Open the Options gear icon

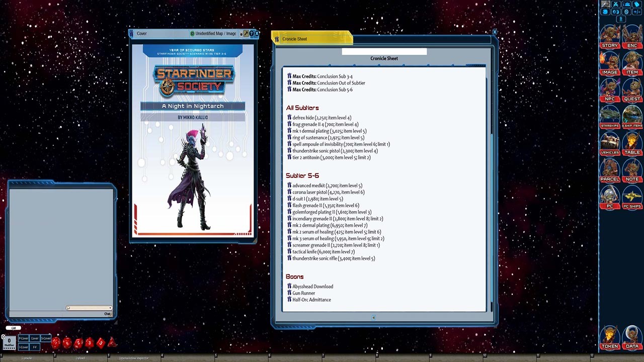pyautogui.click(x=626, y=12)
